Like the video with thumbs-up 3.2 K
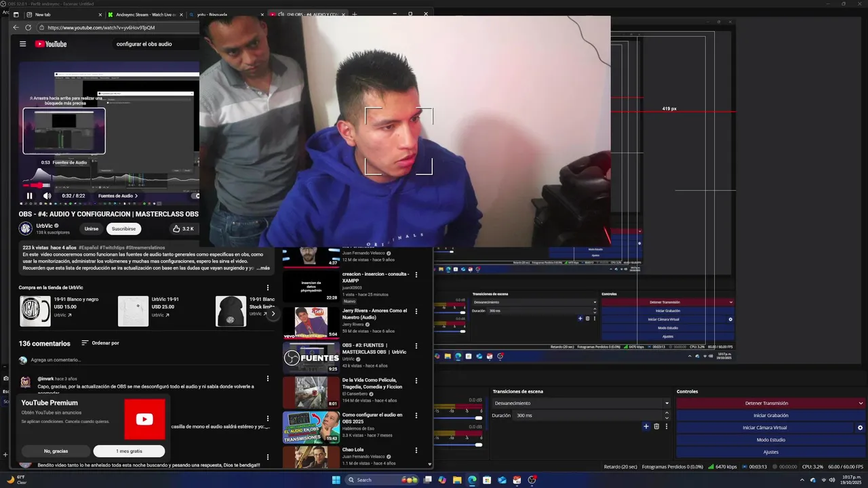 point(183,229)
